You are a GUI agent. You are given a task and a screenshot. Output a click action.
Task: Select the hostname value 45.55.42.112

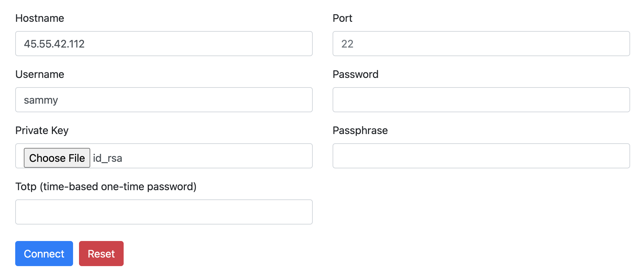[x=55, y=44]
